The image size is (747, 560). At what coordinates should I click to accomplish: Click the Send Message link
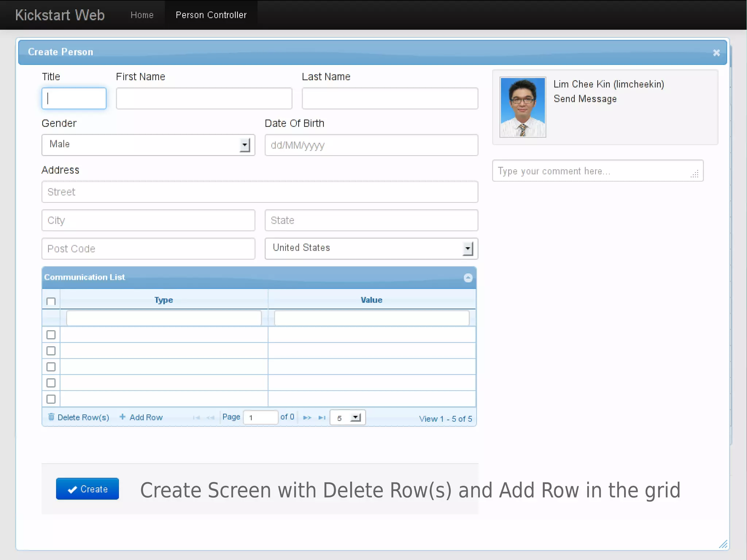click(585, 99)
